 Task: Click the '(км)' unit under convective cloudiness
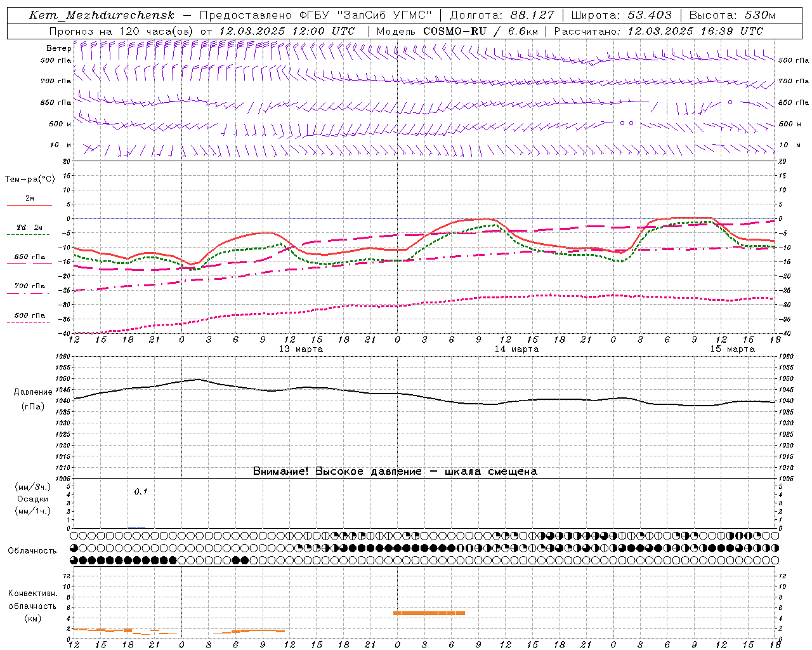click(x=33, y=618)
